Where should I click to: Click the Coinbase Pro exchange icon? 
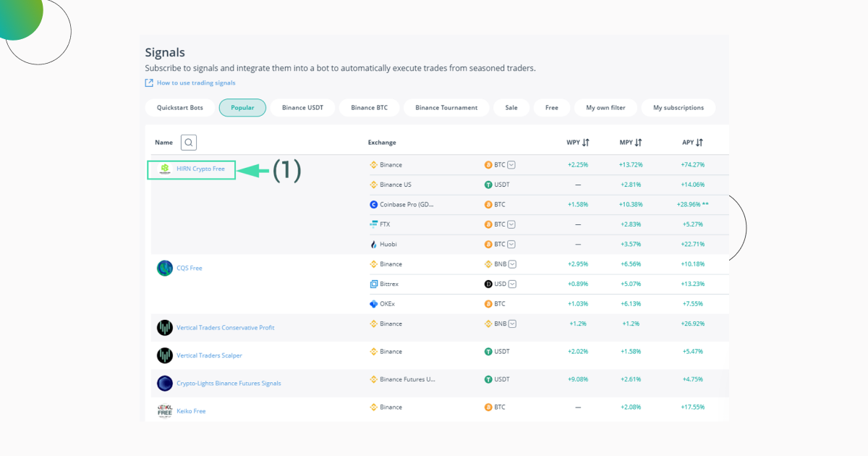(374, 205)
